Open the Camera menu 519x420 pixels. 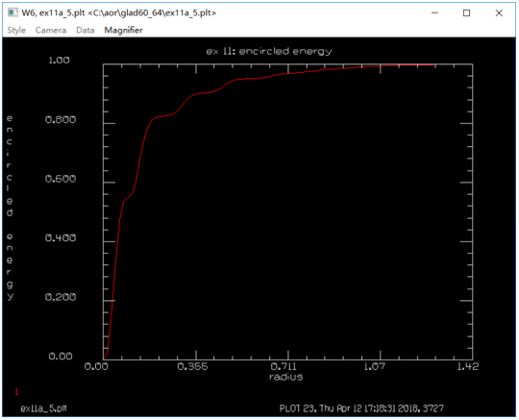click(x=51, y=30)
